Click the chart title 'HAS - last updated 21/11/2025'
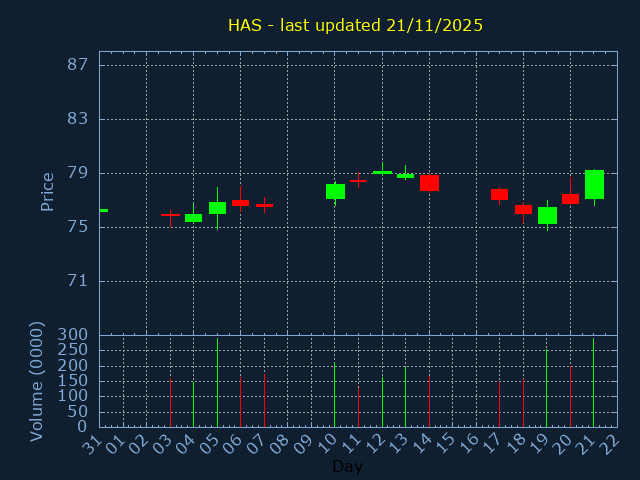This screenshot has height=480, width=640. point(355,25)
